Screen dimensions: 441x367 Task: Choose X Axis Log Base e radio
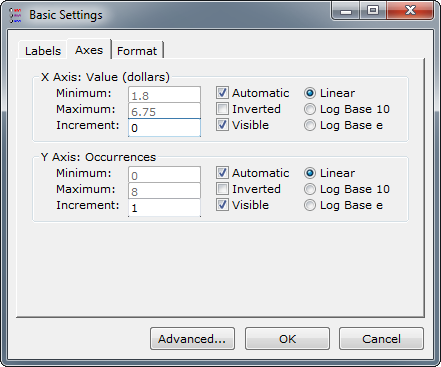310,125
